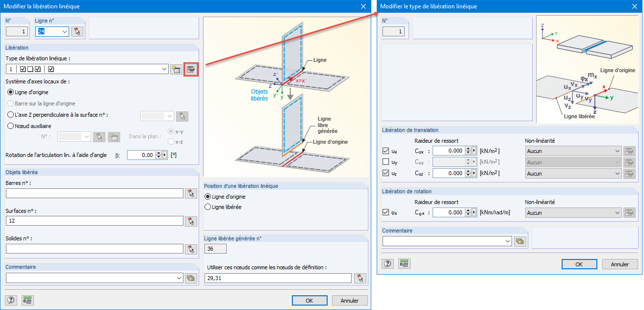
Task: Click OK in type de libération dialog
Action: [x=579, y=264]
